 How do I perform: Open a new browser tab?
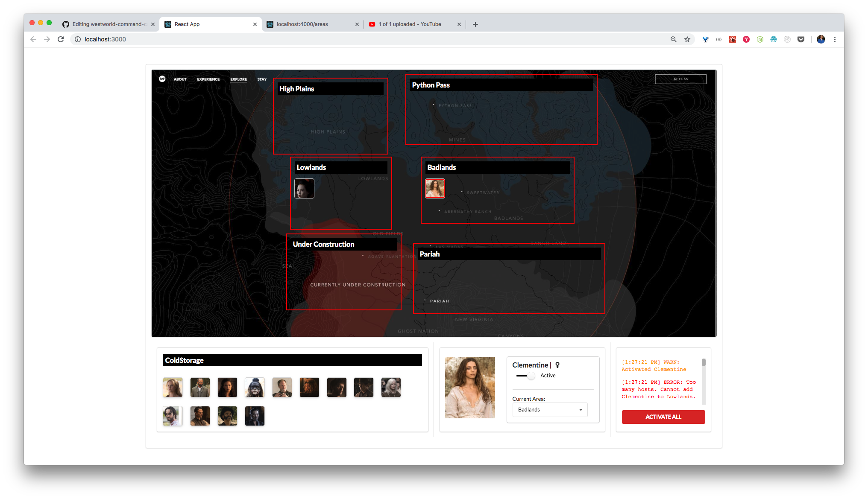click(475, 24)
